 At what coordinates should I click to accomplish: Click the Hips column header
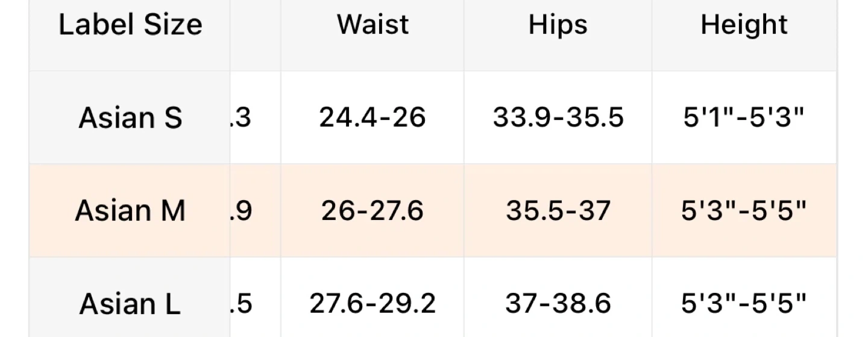tap(558, 25)
